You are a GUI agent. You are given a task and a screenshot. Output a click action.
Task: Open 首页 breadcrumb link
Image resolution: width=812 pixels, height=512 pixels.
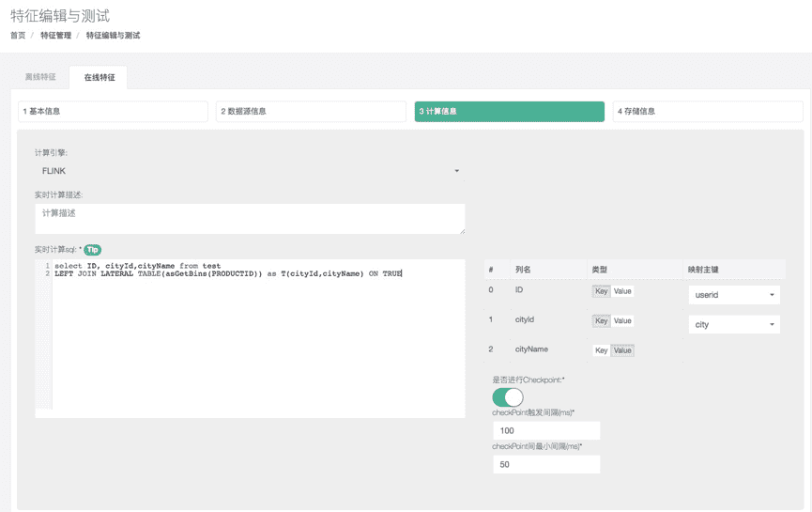coord(18,36)
